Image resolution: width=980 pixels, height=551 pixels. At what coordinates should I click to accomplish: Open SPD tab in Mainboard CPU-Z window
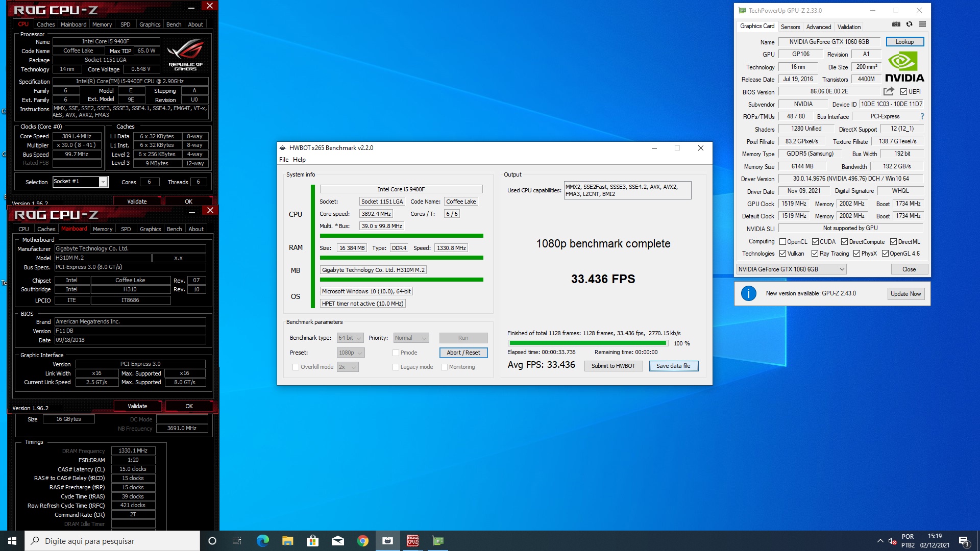(x=126, y=229)
